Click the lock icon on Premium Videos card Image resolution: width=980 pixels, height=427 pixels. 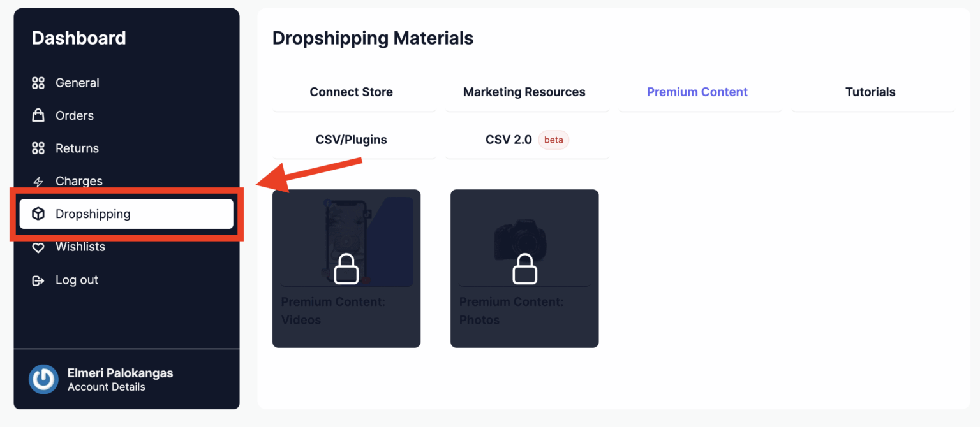346,269
